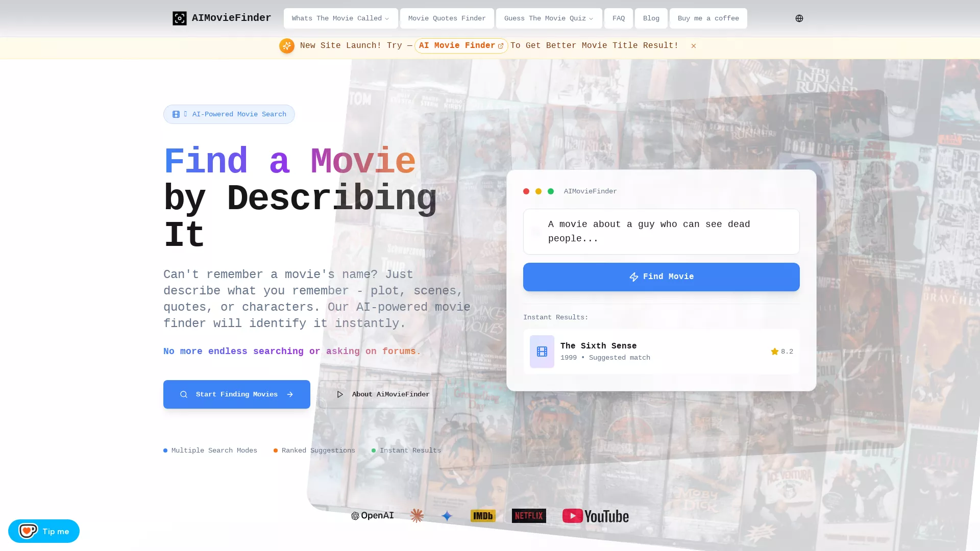This screenshot has width=980, height=551.
Task: Open the Blog page
Action: coord(651,18)
